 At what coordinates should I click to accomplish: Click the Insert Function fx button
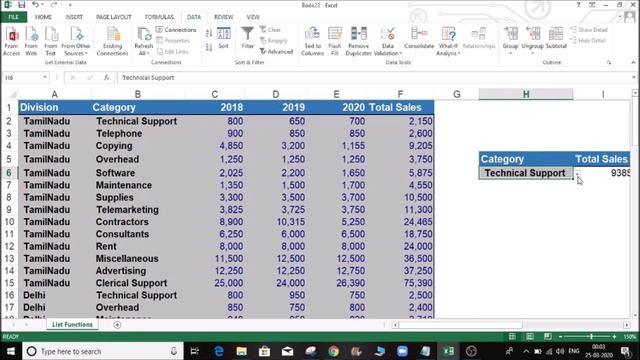pyautogui.click(x=107, y=77)
